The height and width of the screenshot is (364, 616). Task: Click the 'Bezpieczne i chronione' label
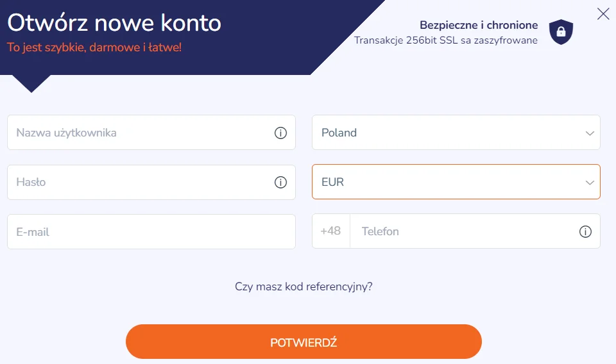click(x=479, y=26)
